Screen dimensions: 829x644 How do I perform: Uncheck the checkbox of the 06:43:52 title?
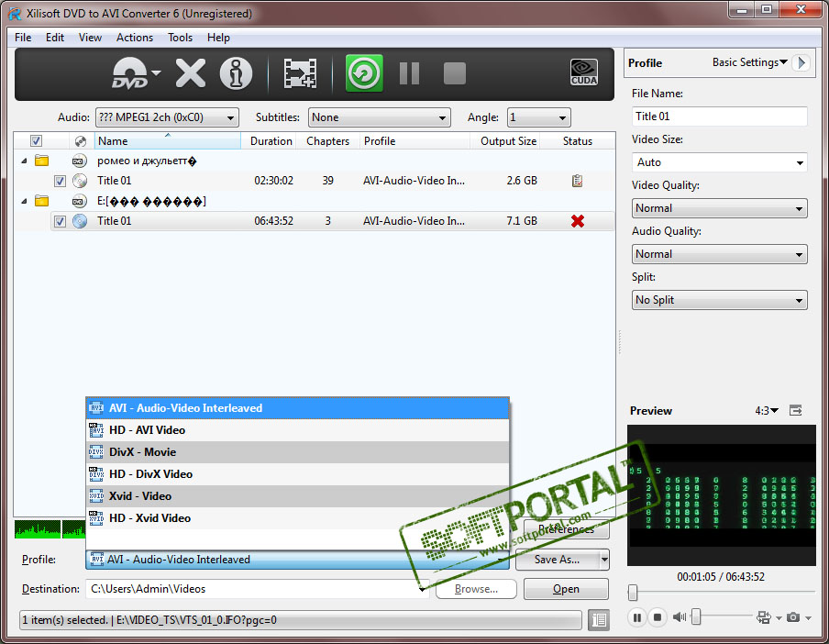(x=60, y=221)
